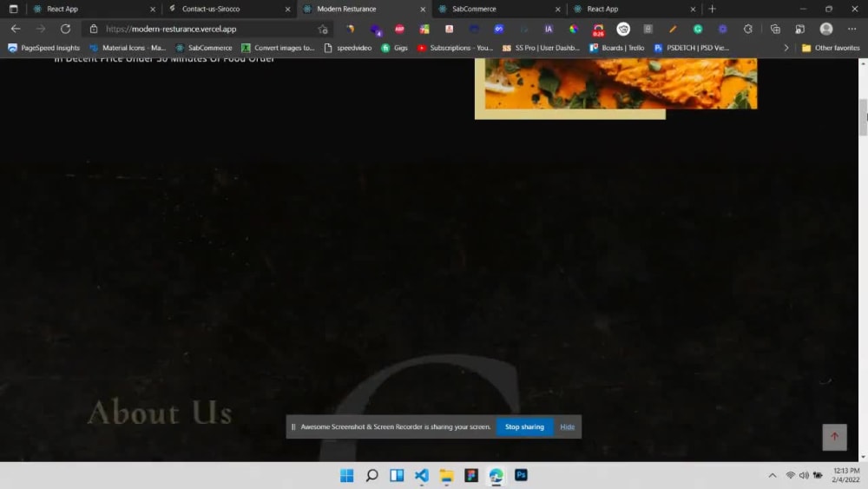This screenshot has height=489, width=868.
Task: Open the taskbar clock and date
Action: tap(845, 475)
